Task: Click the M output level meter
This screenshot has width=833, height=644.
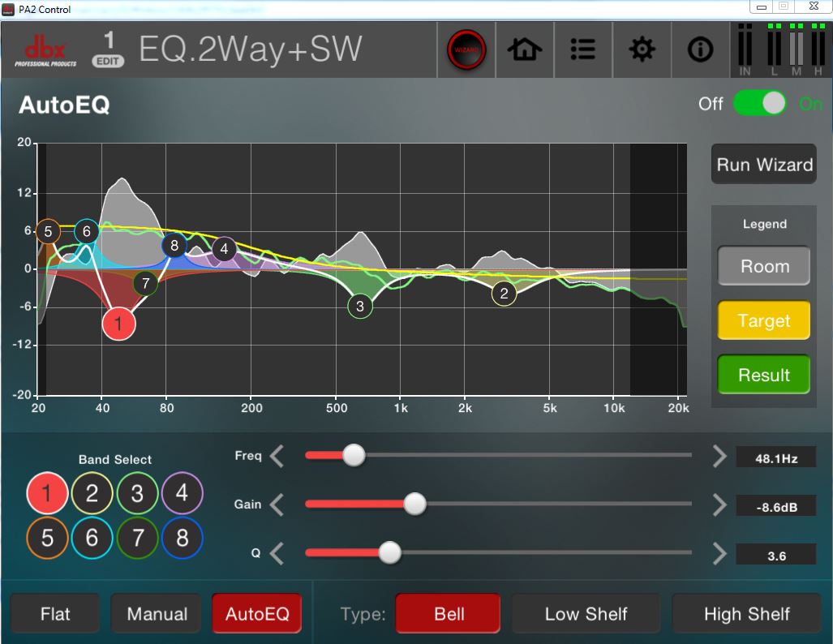Action: [x=796, y=50]
